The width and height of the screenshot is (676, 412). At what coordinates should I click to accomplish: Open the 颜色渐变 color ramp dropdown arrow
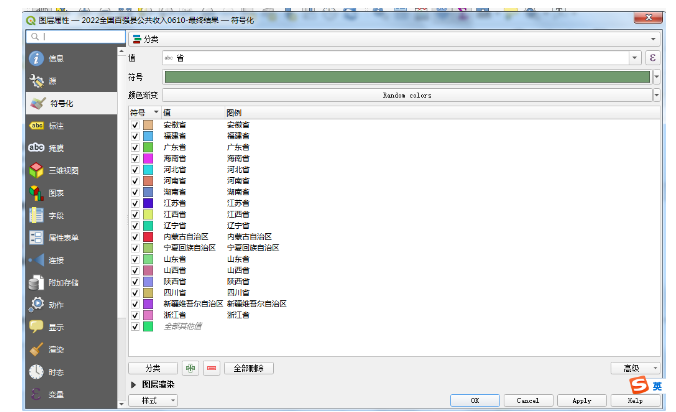click(x=657, y=95)
